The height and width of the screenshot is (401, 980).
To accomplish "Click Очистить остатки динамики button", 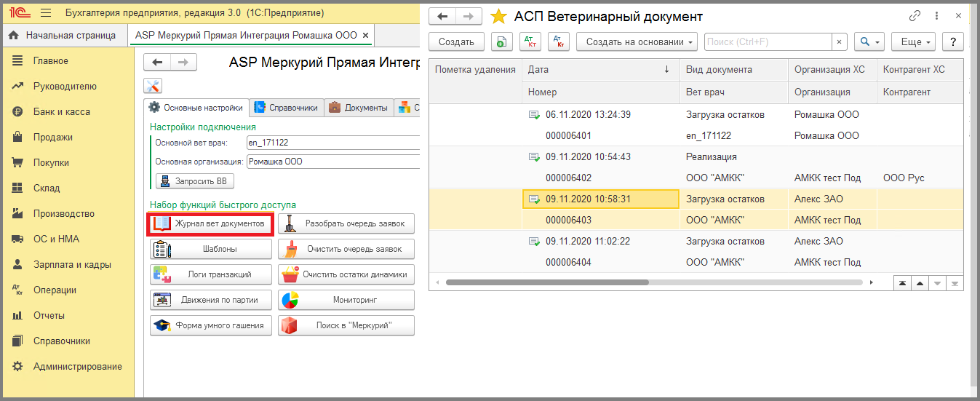I will [x=346, y=275].
